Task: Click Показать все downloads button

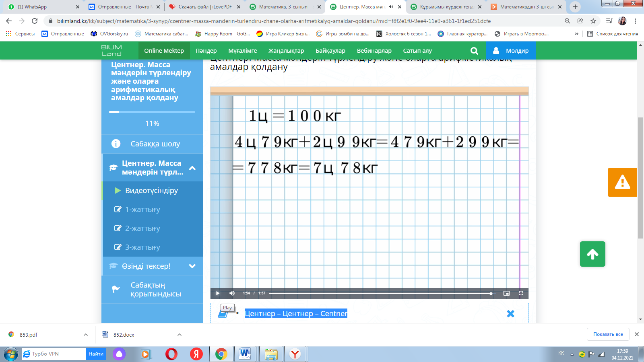Action: click(x=608, y=334)
